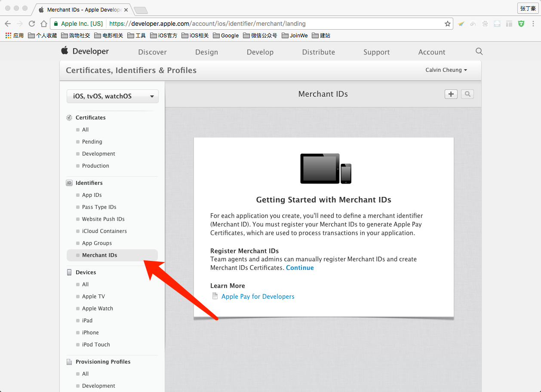Click the Devices phone icon in sidebar
The image size is (541, 392).
click(x=69, y=272)
